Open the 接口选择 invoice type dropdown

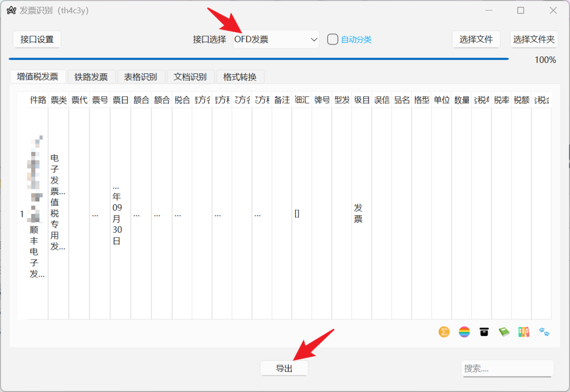coord(314,39)
